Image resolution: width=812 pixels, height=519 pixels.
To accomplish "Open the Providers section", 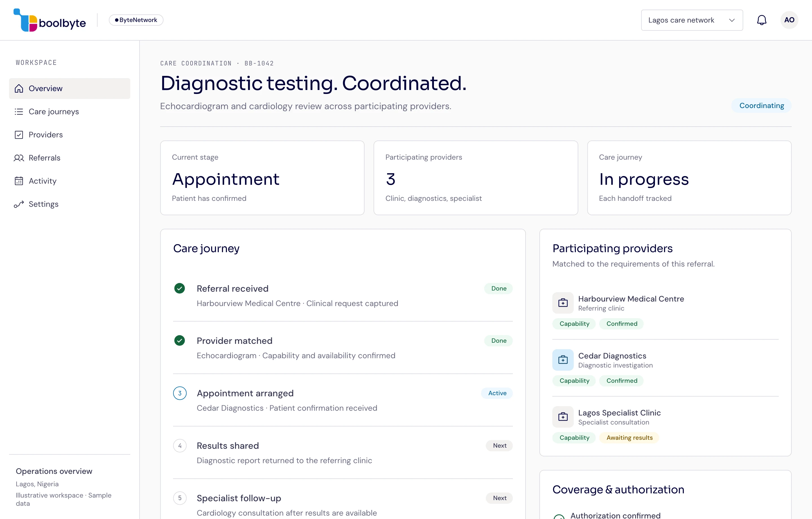I will (x=69, y=135).
